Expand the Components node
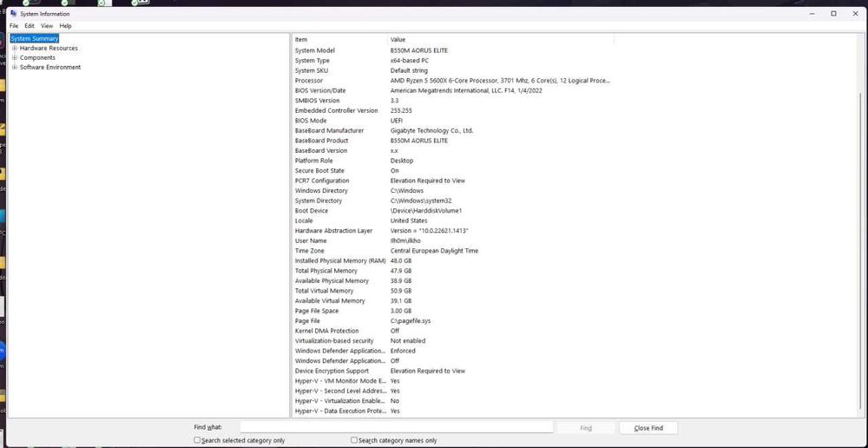The height and width of the screenshot is (448, 868). tap(15, 57)
